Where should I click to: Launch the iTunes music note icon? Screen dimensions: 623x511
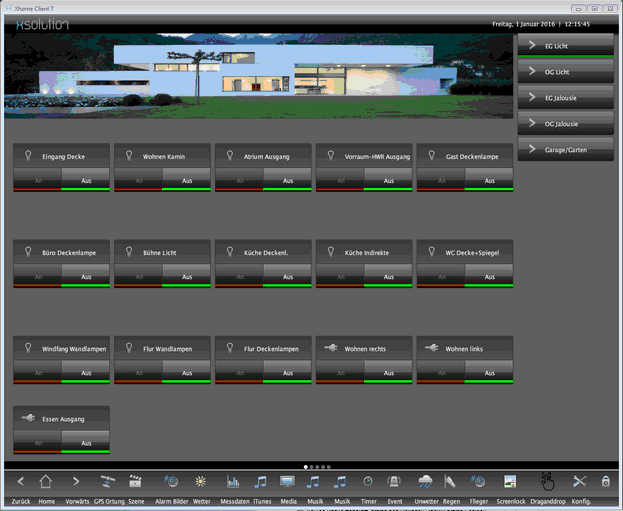click(260, 482)
